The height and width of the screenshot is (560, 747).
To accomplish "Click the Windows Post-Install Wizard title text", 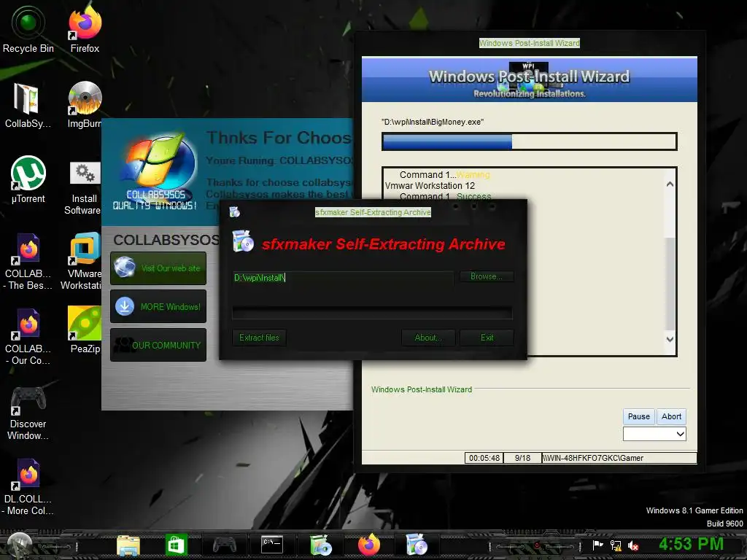I will 530,43.
